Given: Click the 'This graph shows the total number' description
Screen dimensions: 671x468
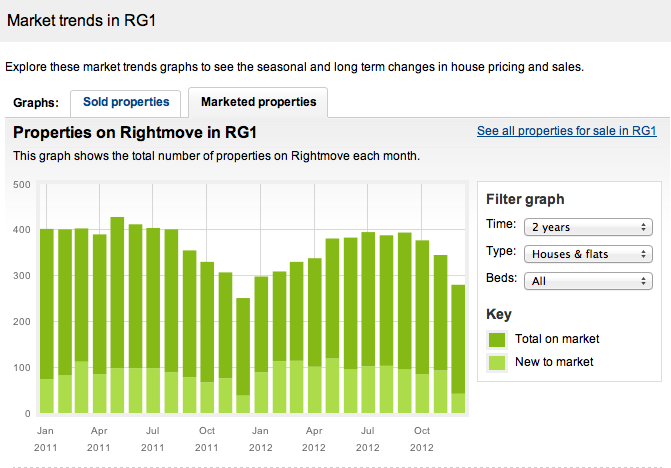Looking at the screenshot, I should point(216,156).
